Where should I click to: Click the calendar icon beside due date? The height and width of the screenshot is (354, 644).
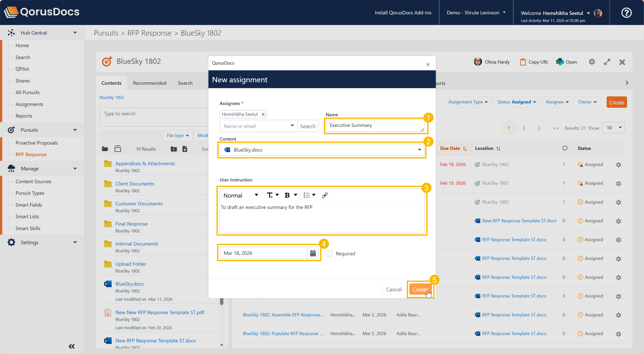pos(313,253)
